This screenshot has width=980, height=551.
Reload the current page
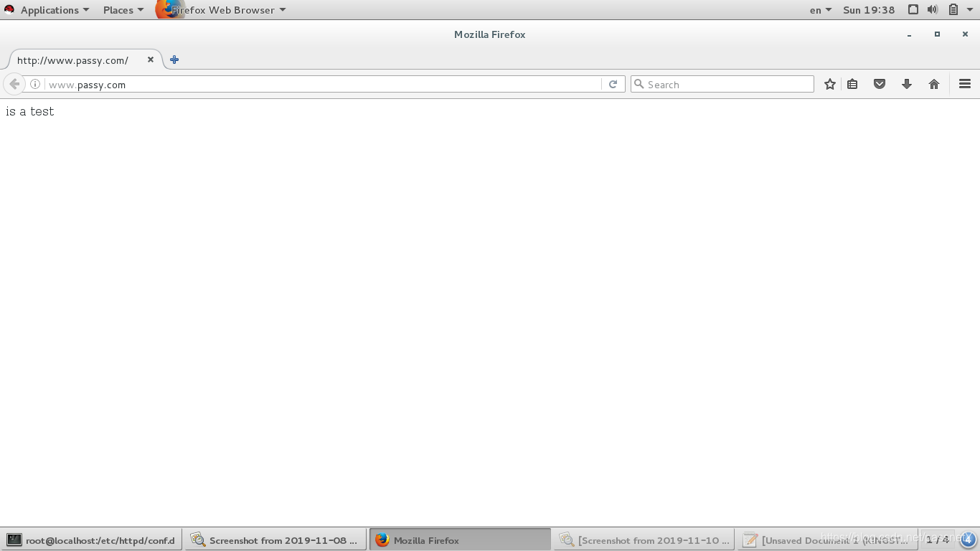click(x=613, y=84)
